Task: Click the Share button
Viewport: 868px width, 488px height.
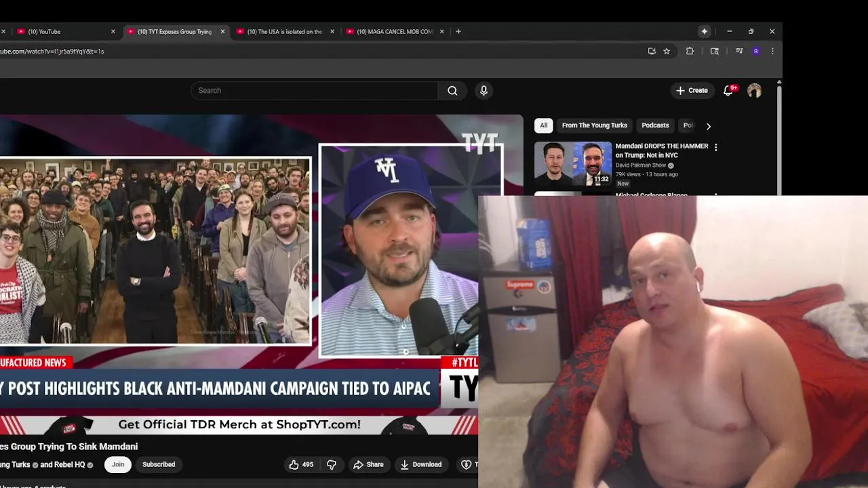Action: point(368,464)
